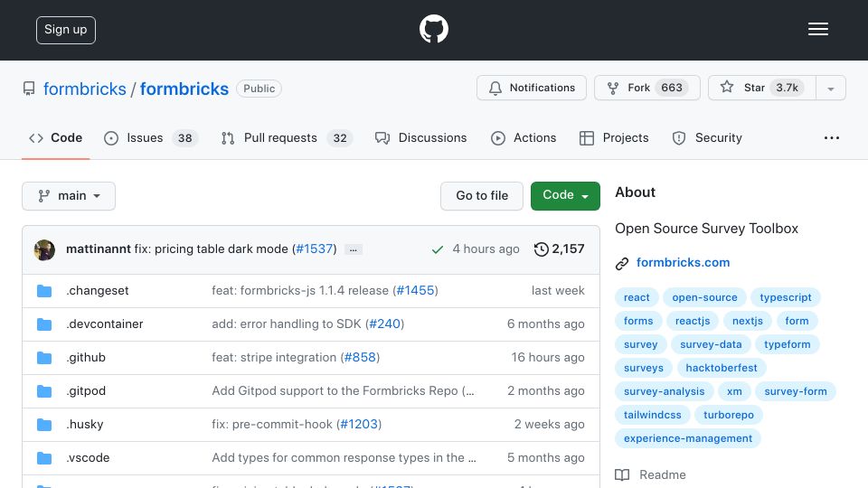Open the main branch selector
This screenshot has width=868, height=488.
tap(69, 196)
